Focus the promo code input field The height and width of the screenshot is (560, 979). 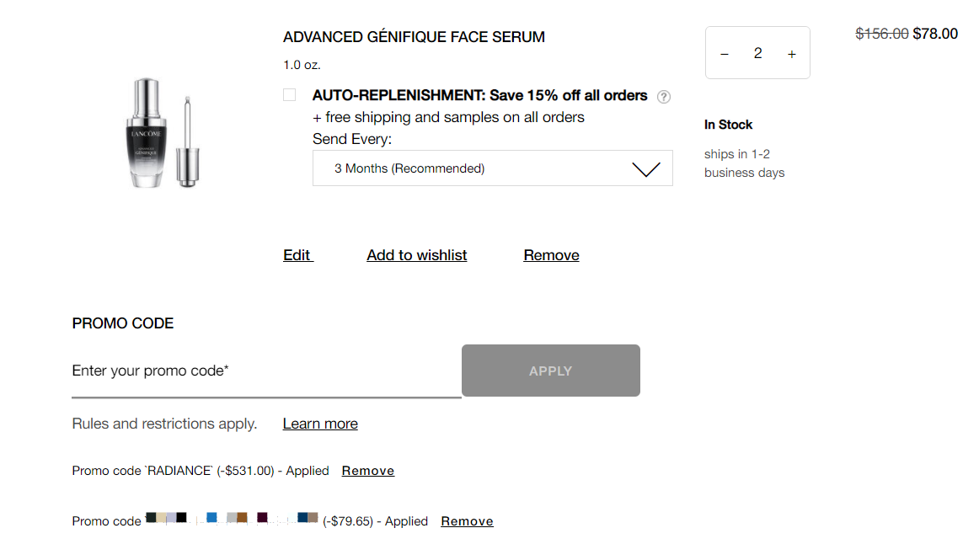click(266, 371)
